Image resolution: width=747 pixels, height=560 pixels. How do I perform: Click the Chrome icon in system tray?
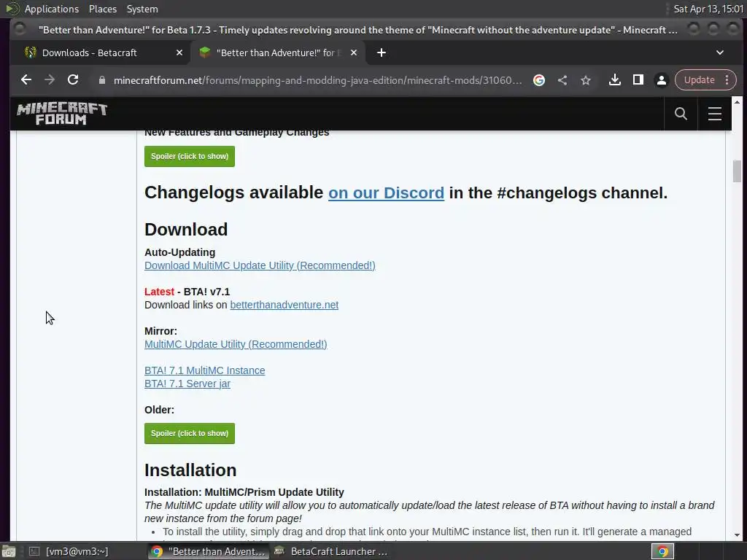662,551
